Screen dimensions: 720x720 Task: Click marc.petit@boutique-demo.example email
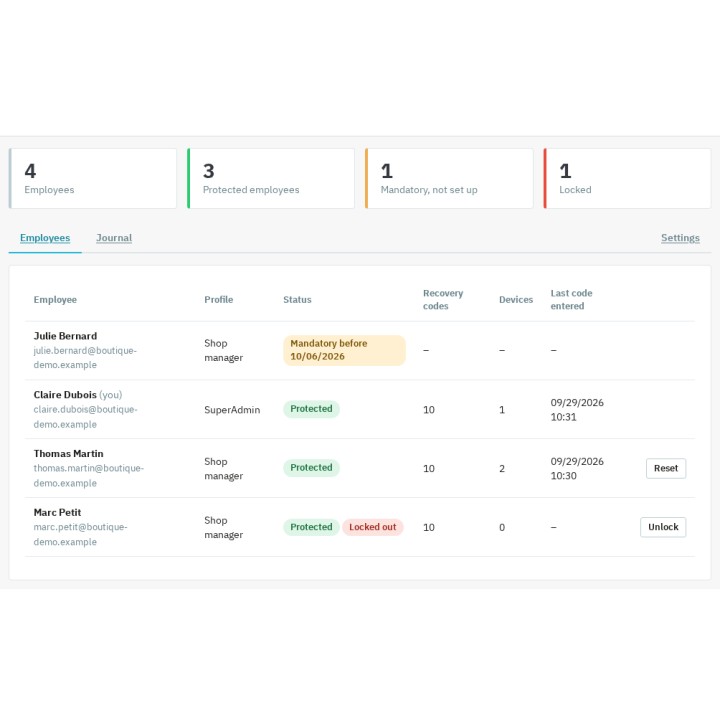coord(80,534)
